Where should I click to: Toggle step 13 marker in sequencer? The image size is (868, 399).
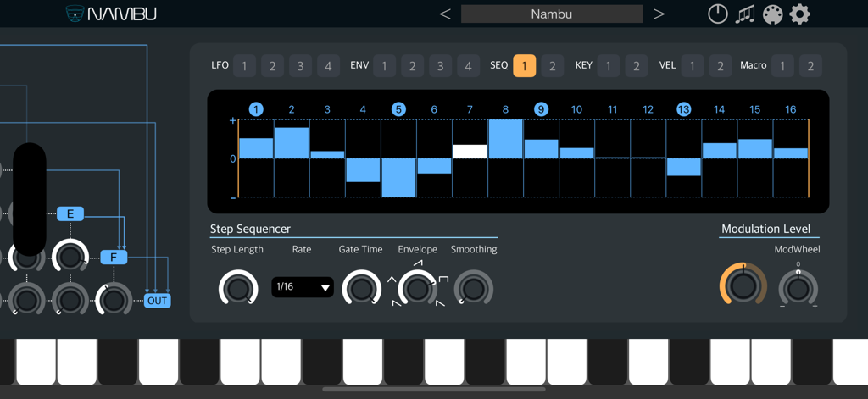684,109
